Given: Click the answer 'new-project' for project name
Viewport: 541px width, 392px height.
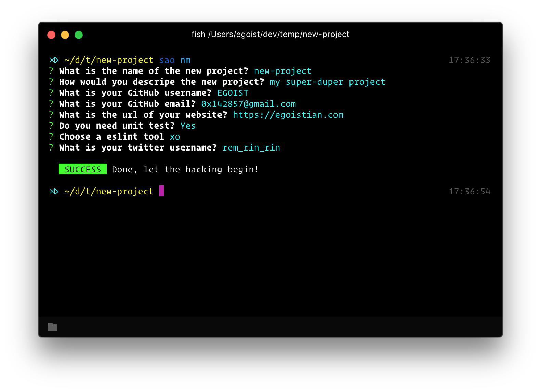Looking at the screenshot, I should [x=283, y=71].
